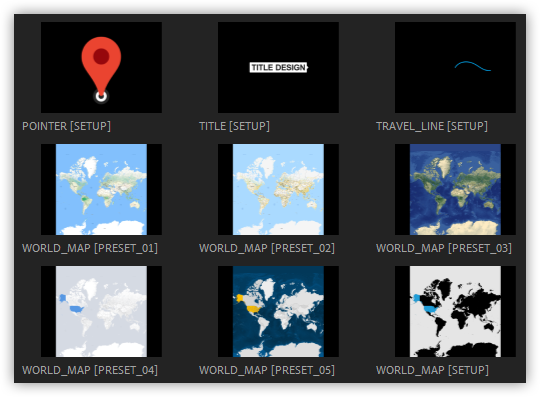Screen dimensions: 540x397
Task: Open the TITLE [SETUP] thumbnail preview
Action: 278,67
